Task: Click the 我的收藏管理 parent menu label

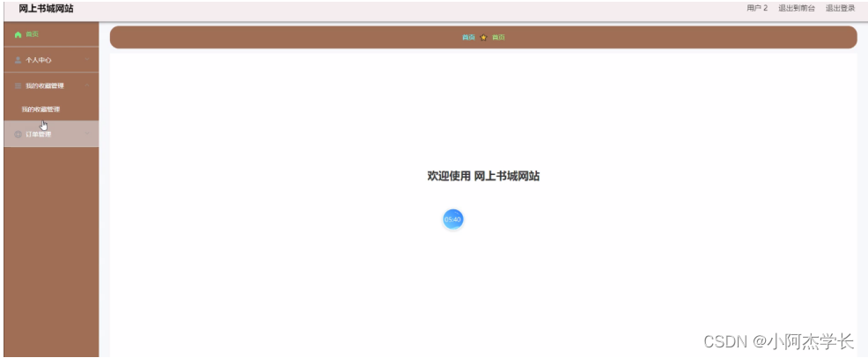Action: [x=44, y=85]
